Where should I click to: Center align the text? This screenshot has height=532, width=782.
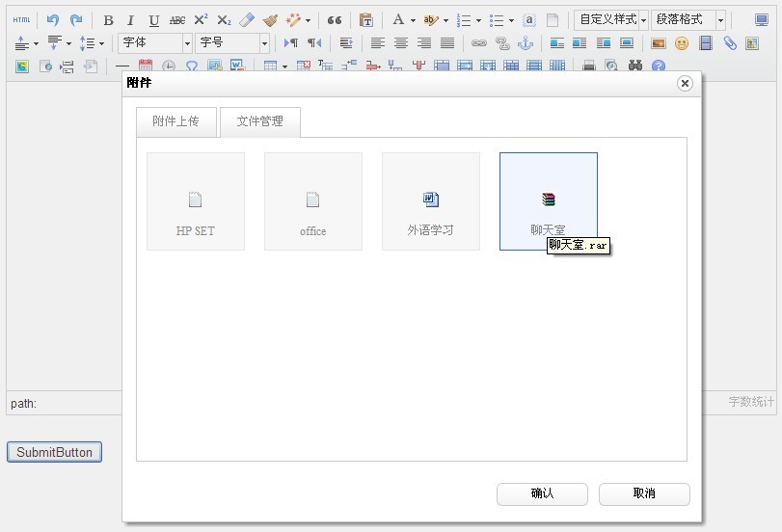(x=401, y=43)
